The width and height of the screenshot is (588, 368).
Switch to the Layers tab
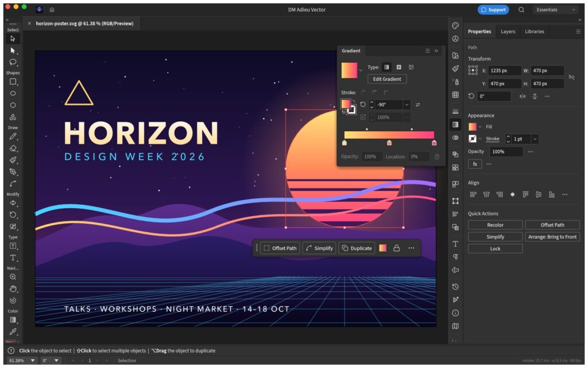[x=508, y=32]
